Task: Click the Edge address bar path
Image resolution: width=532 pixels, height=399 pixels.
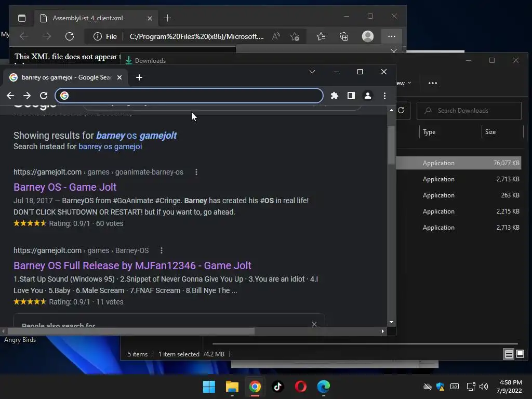Action: tap(196, 36)
